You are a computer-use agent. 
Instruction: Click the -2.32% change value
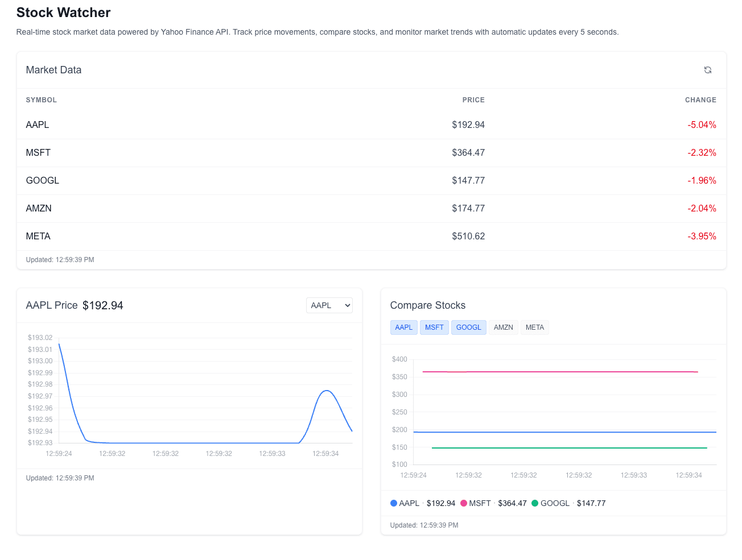[x=702, y=152]
